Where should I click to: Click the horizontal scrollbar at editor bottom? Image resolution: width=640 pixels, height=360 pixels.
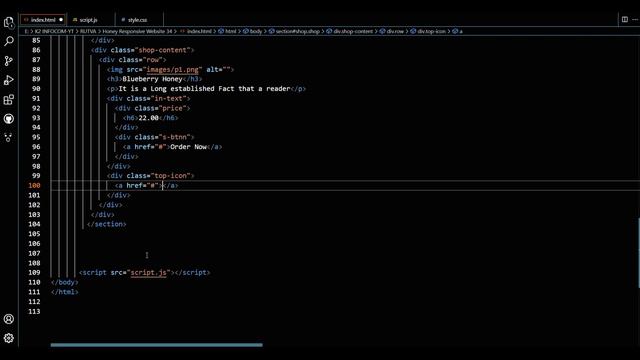pos(156,345)
